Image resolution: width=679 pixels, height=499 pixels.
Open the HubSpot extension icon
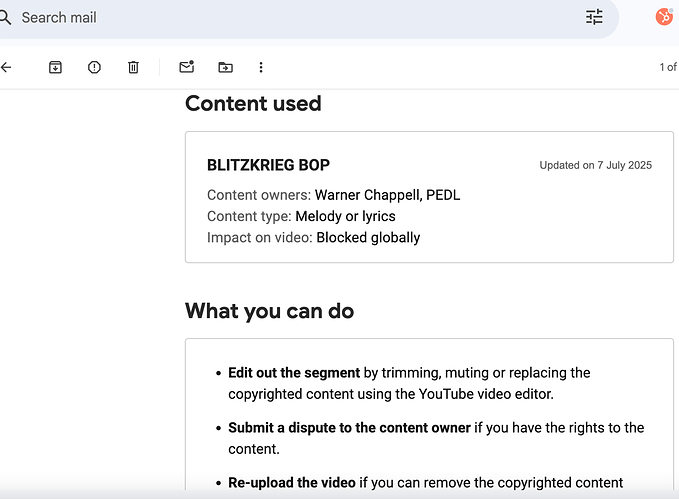coord(664,17)
